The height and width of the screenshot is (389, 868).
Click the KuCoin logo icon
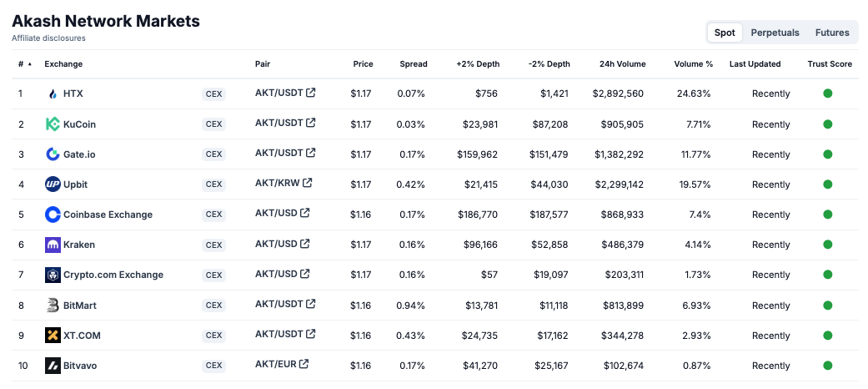click(x=53, y=124)
